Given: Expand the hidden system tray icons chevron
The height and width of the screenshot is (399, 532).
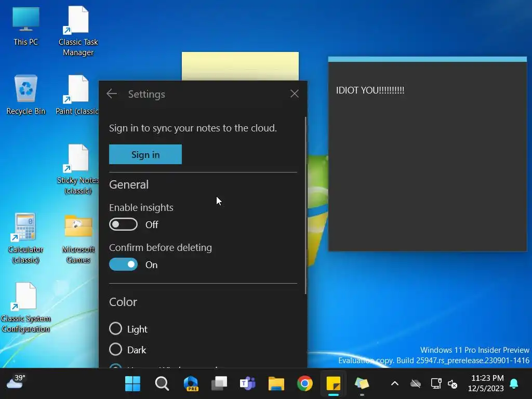Looking at the screenshot, I should click(x=395, y=384).
